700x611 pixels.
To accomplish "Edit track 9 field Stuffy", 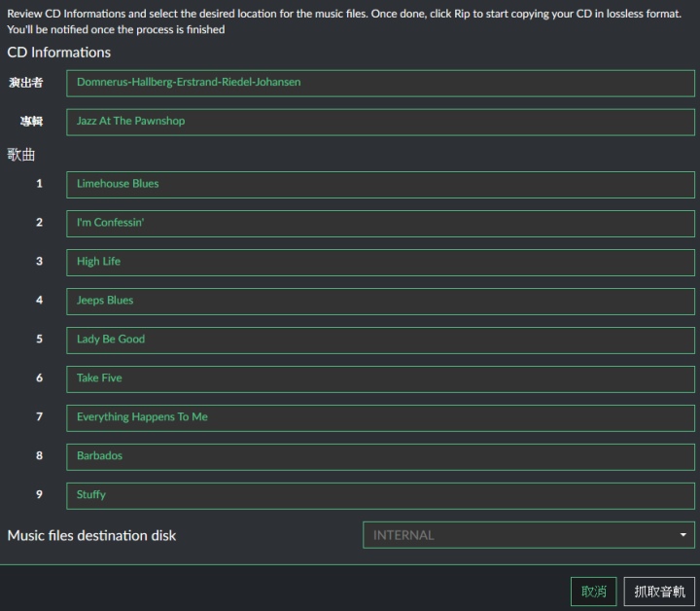I will (x=380, y=495).
